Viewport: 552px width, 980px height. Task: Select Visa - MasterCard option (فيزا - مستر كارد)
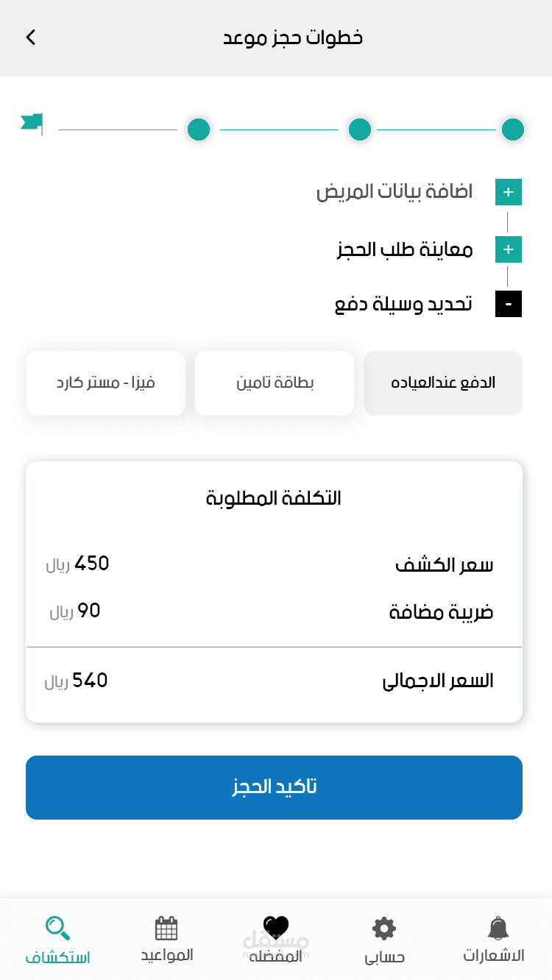pyautogui.click(x=106, y=383)
